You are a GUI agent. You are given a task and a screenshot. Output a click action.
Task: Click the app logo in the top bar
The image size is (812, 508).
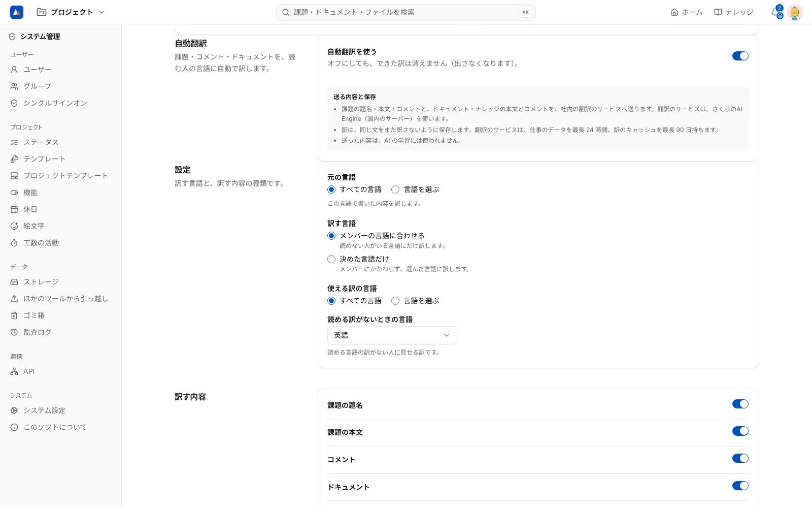click(x=17, y=12)
